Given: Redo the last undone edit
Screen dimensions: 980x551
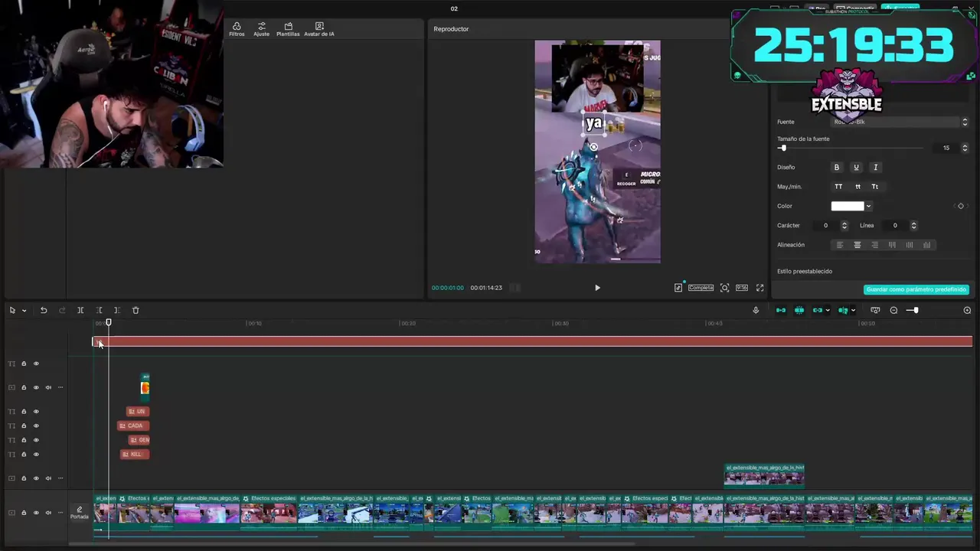Looking at the screenshot, I should (x=62, y=310).
